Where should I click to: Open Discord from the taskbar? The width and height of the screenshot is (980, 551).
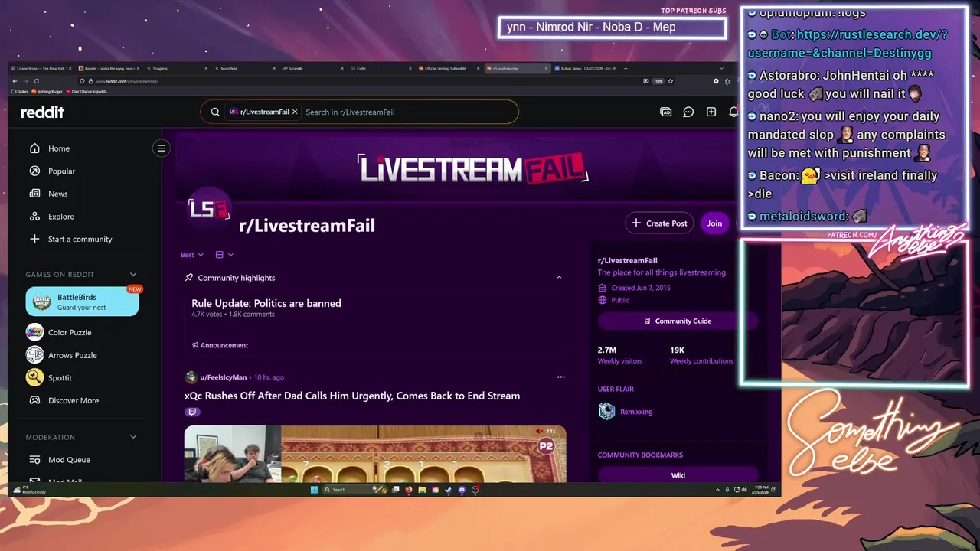tap(462, 490)
